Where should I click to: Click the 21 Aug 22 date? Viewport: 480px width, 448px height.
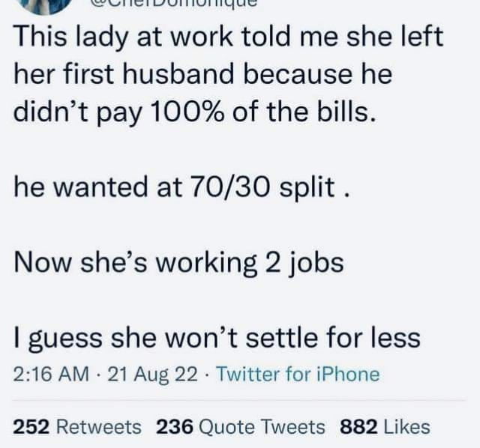tap(152, 374)
